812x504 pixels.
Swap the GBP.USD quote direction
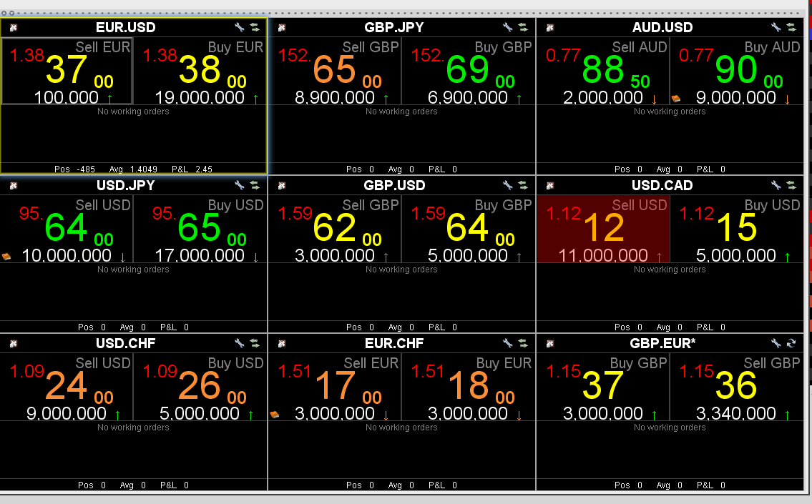tap(523, 184)
